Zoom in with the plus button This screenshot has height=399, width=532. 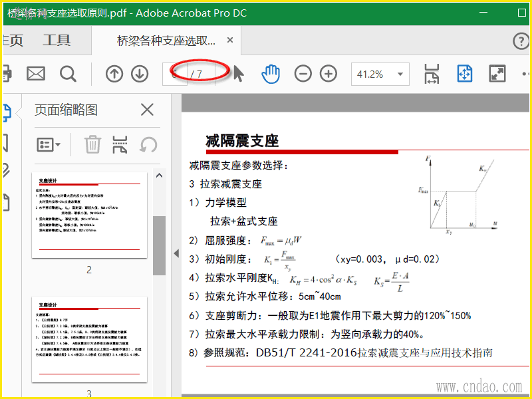pyautogui.click(x=329, y=74)
